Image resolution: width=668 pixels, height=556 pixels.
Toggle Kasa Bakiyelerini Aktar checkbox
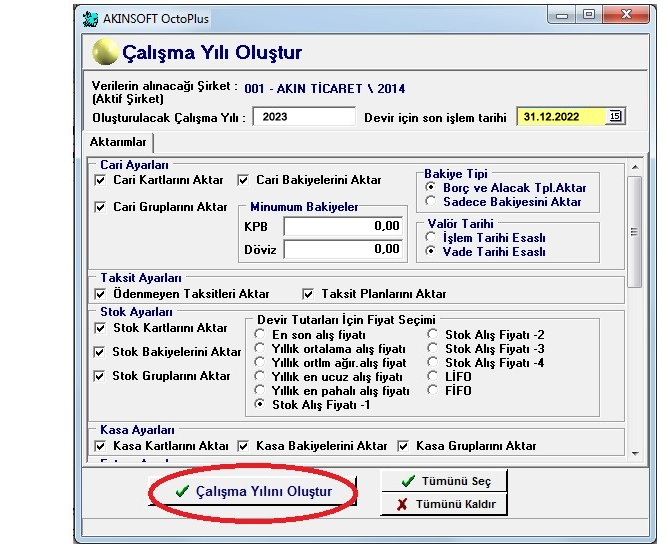click(243, 446)
